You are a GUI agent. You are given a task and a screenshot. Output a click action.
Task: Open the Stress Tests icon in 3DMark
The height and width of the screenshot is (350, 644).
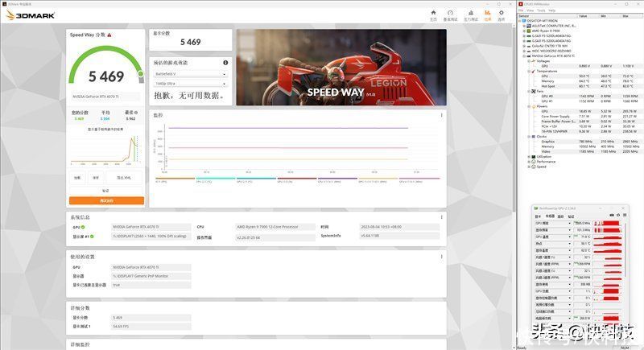[471, 13]
